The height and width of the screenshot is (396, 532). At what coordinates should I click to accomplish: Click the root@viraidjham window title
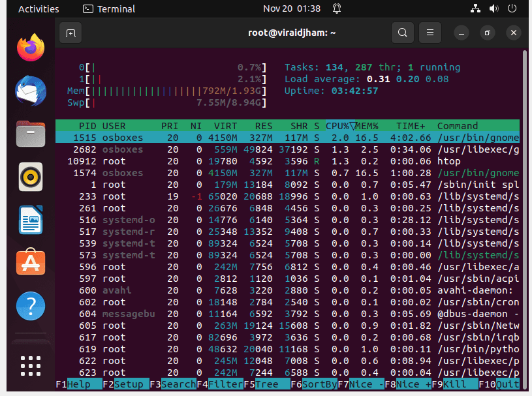291,33
